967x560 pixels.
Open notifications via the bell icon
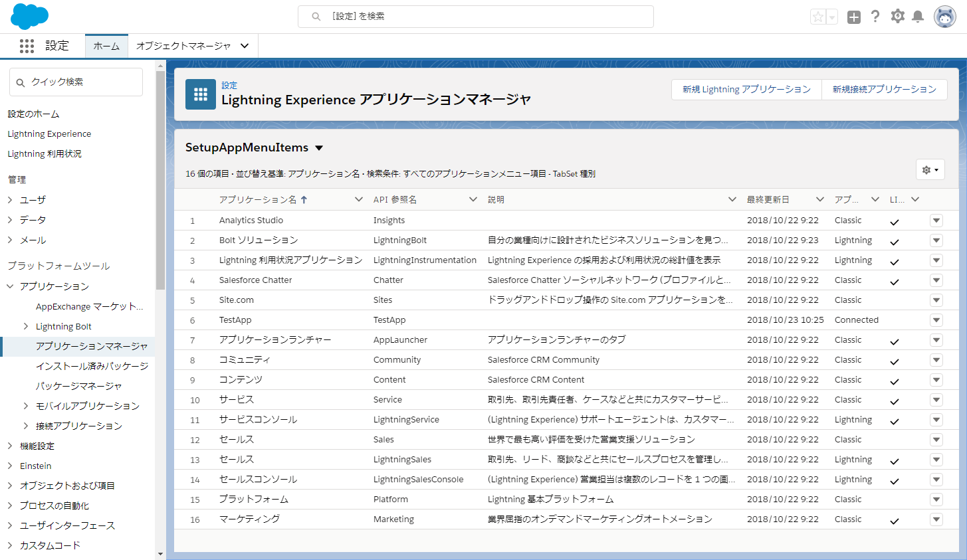click(x=918, y=17)
